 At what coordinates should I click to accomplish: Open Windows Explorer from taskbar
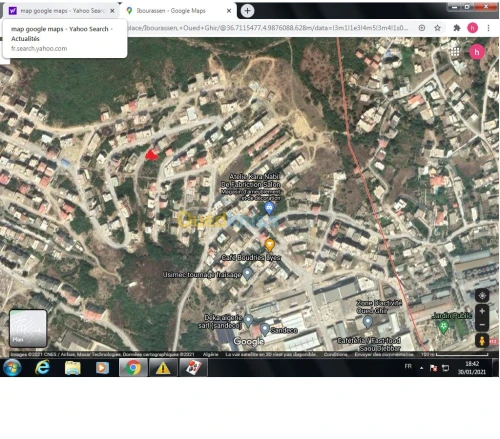tap(72, 368)
